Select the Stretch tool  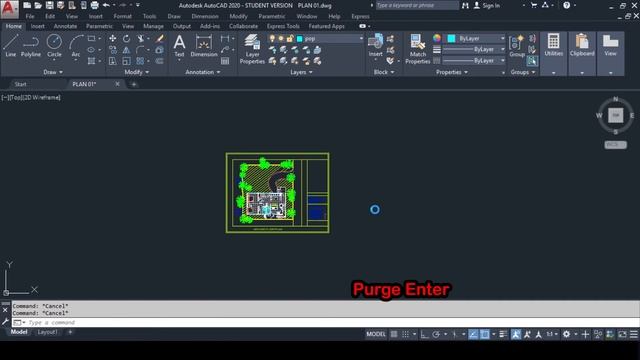click(x=113, y=61)
